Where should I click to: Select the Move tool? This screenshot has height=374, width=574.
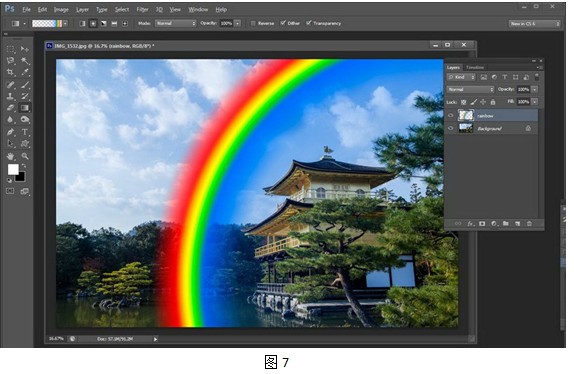pyautogui.click(x=25, y=49)
